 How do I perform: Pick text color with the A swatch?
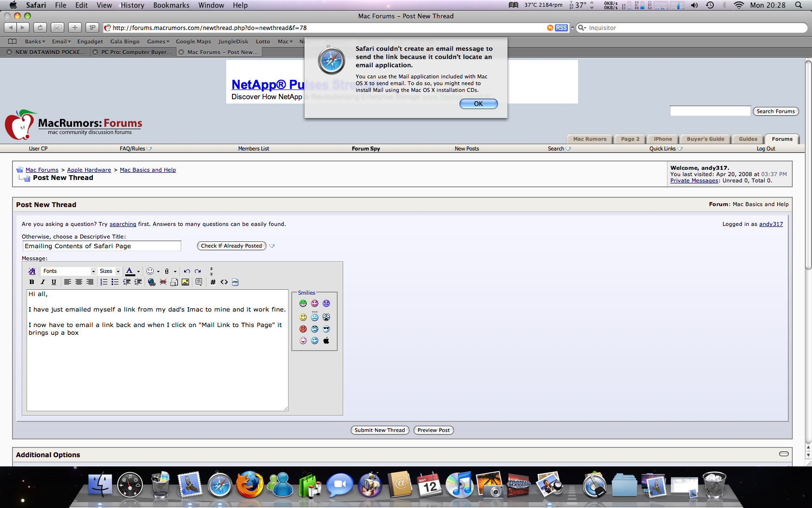pyautogui.click(x=130, y=271)
